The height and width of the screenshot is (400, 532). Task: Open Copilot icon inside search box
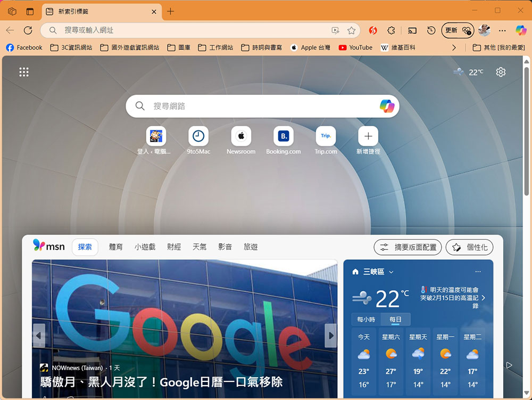[x=387, y=107]
